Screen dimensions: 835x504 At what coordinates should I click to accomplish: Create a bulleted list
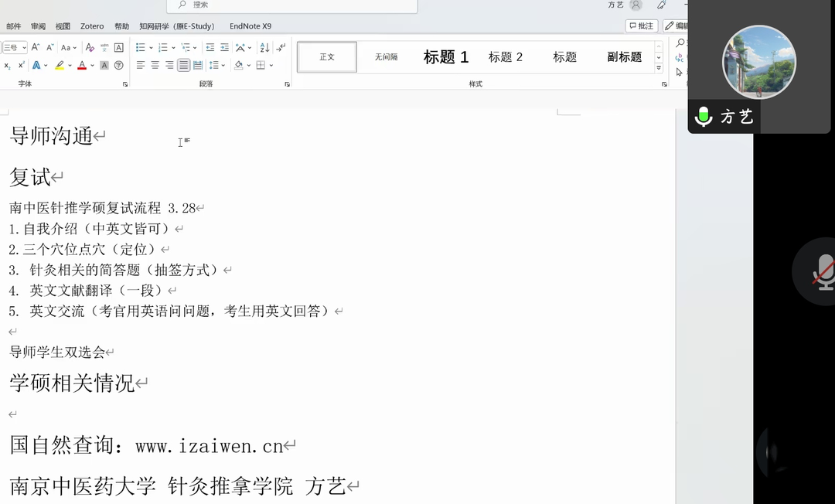coord(140,47)
